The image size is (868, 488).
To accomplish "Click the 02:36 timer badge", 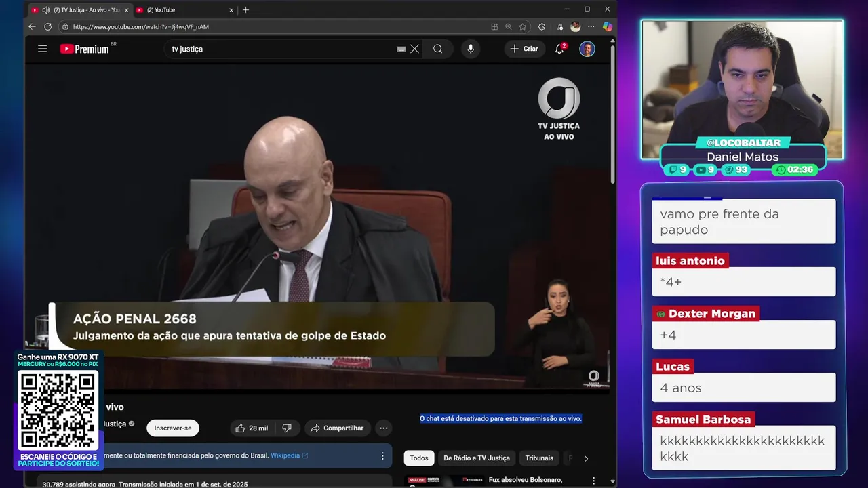I will (x=795, y=169).
